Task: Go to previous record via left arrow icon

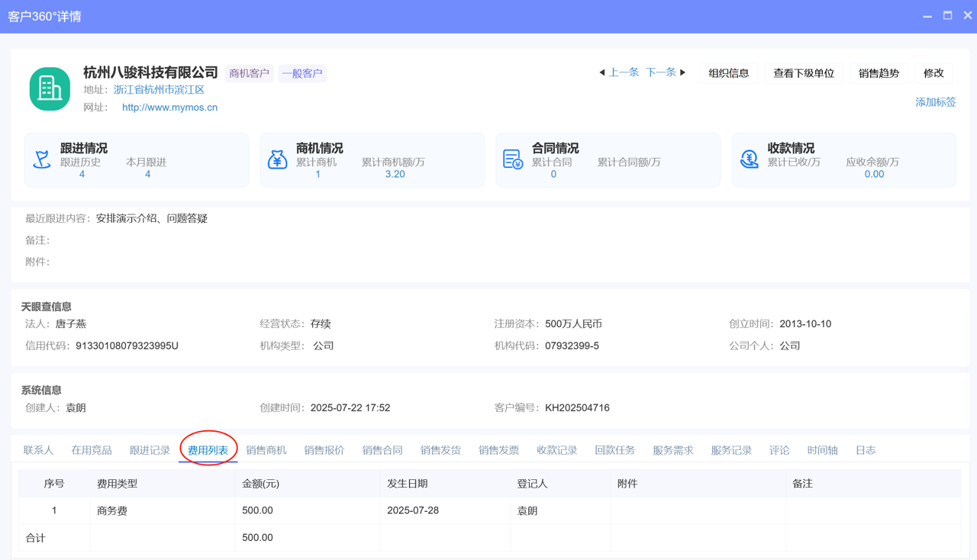Action: pyautogui.click(x=602, y=72)
